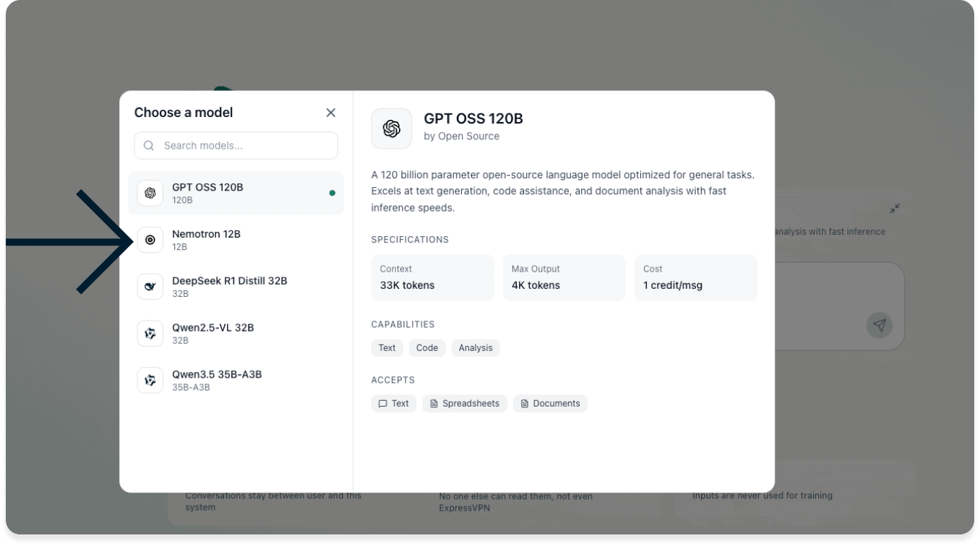Click the Code capability tag
The height and width of the screenshot is (546, 980).
427,348
